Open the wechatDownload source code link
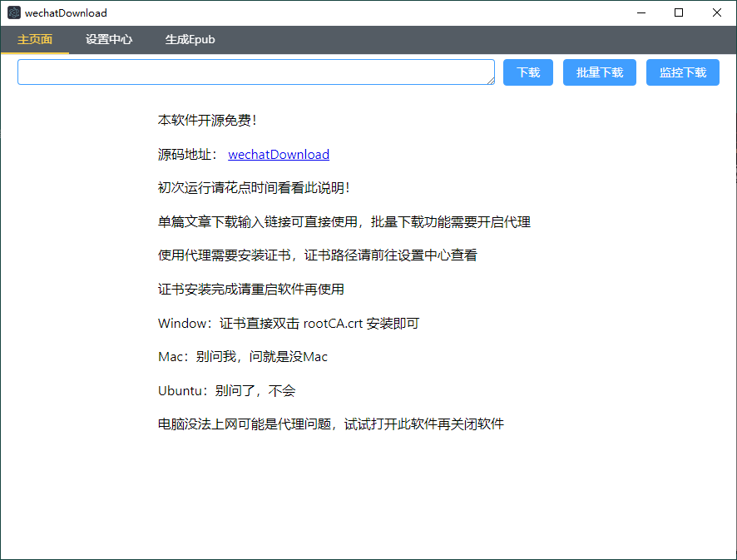This screenshot has height=560, width=737. 279,154
